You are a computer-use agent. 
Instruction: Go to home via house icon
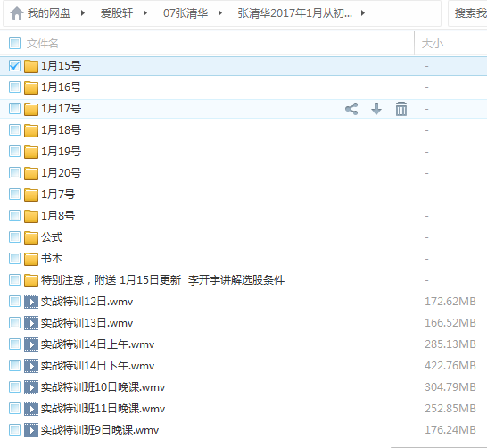[x=16, y=13]
